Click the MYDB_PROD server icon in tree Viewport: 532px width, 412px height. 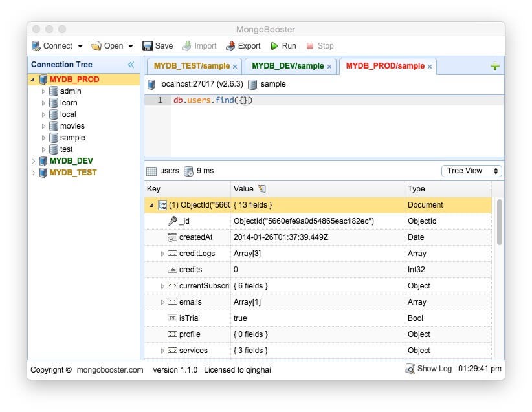[43, 80]
